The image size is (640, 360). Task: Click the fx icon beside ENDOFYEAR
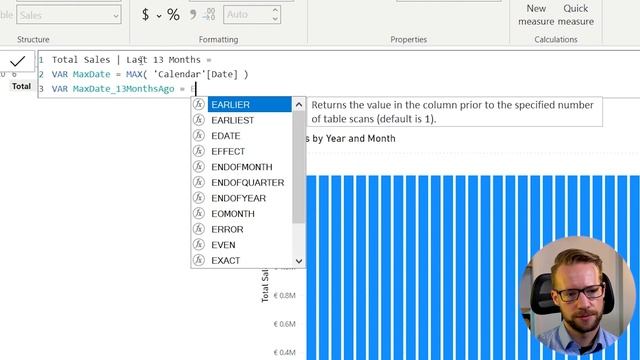[199, 198]
